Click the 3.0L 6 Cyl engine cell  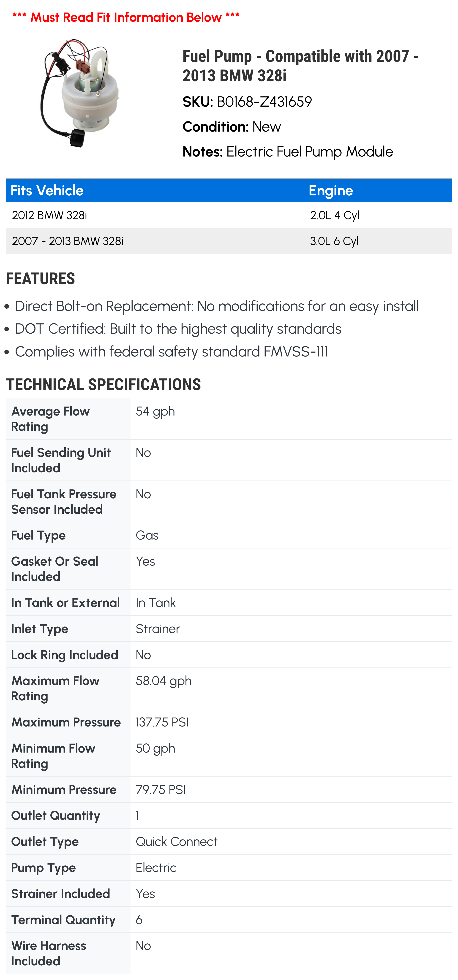point(334,241)
